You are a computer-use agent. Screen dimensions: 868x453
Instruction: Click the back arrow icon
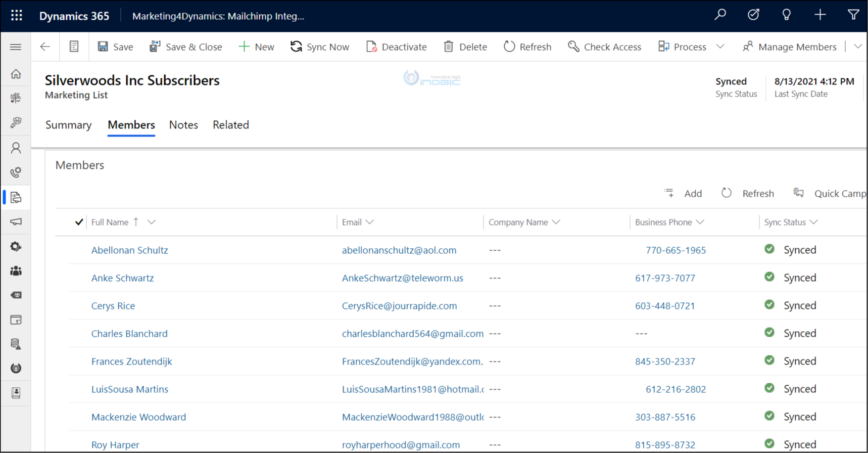point(45,47)
